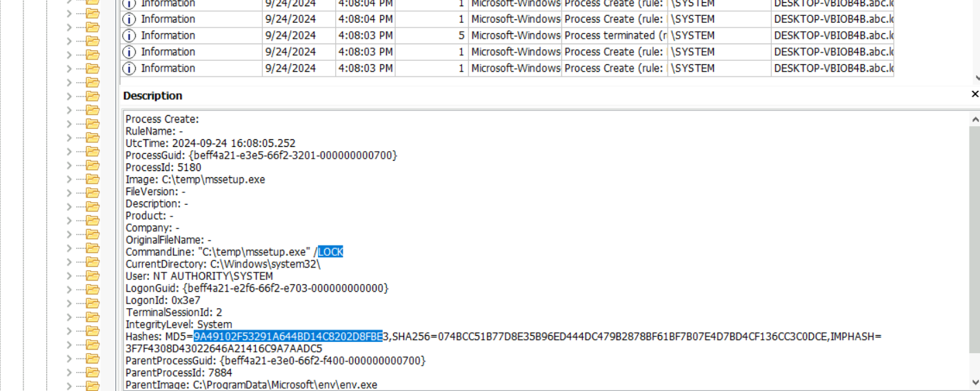Expand tree node level with the Description heading
This screenshot has height=391, width=980.
pos(69,97)
